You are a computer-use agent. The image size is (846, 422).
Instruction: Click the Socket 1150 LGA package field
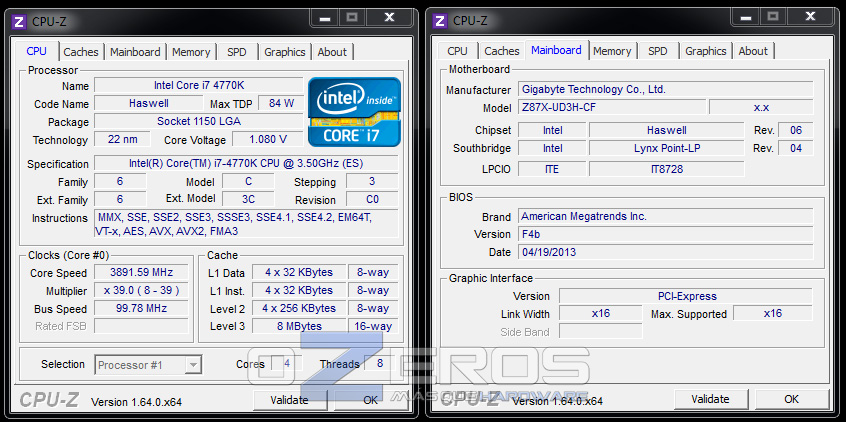point(199,121)
